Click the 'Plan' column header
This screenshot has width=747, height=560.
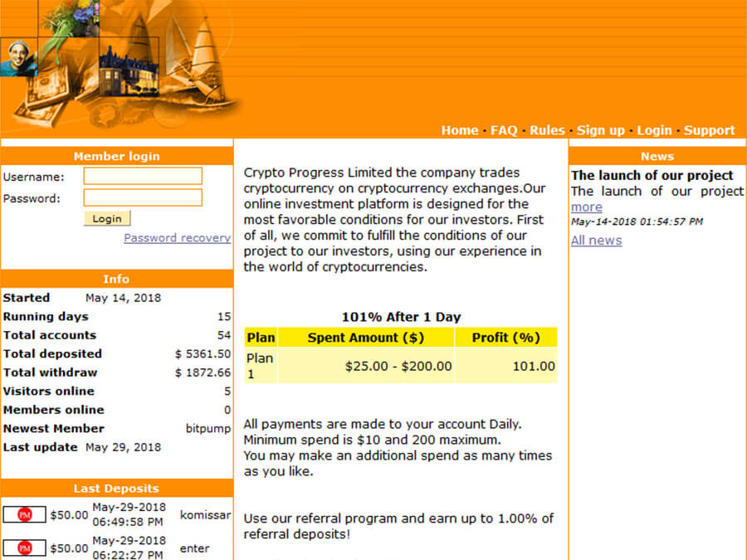[261, 338]
